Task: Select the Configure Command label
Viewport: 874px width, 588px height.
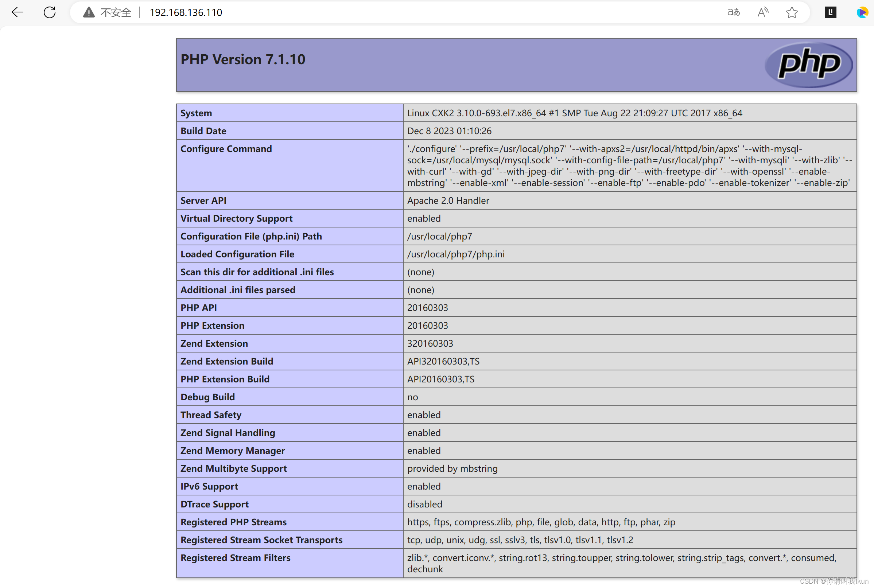Action: [226, 149]
